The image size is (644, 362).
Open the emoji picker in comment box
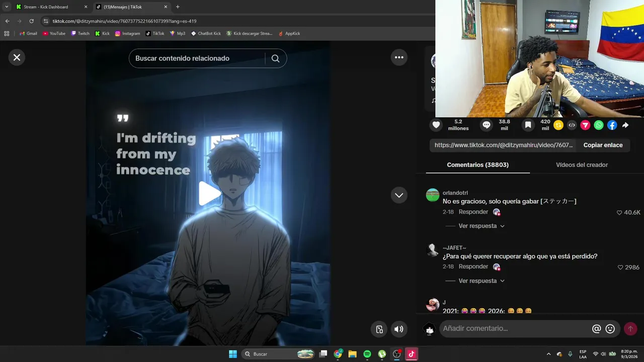610,329
